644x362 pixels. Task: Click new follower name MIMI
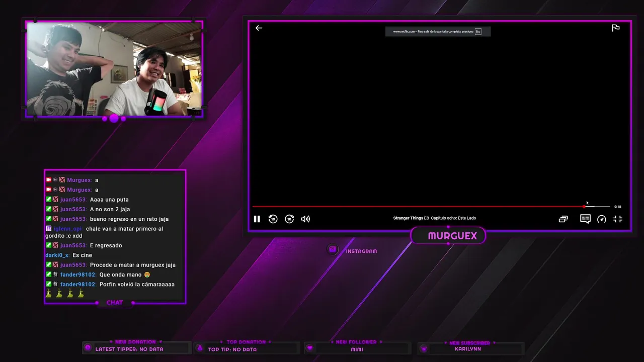[x=357, y=349]
